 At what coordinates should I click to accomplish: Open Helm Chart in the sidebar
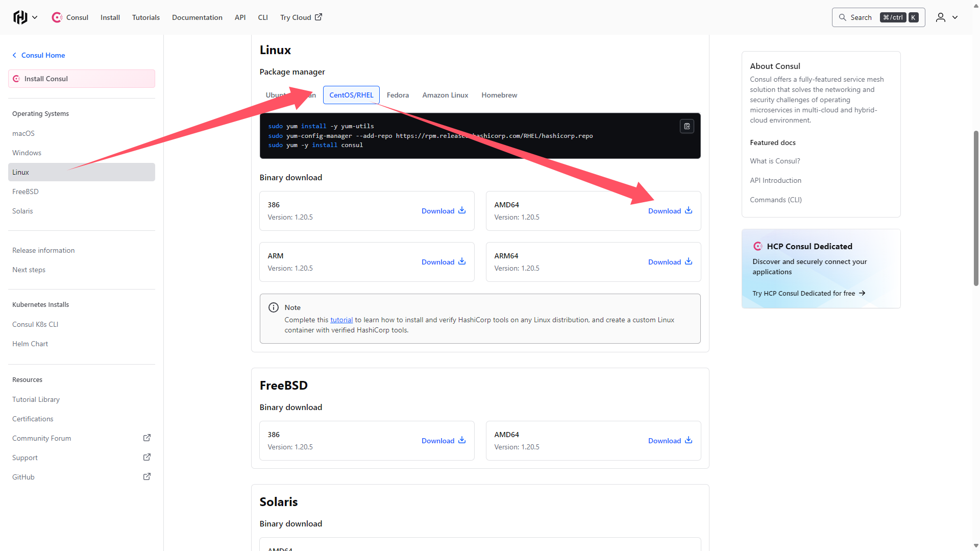pyautogui.click(x=30, y=344)
